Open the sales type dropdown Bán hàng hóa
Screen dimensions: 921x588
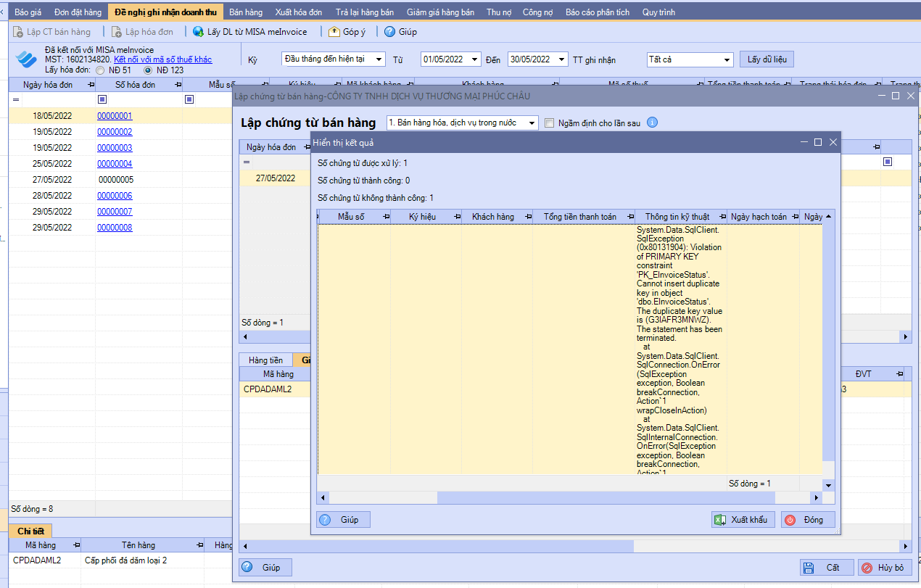pos(463,123)
